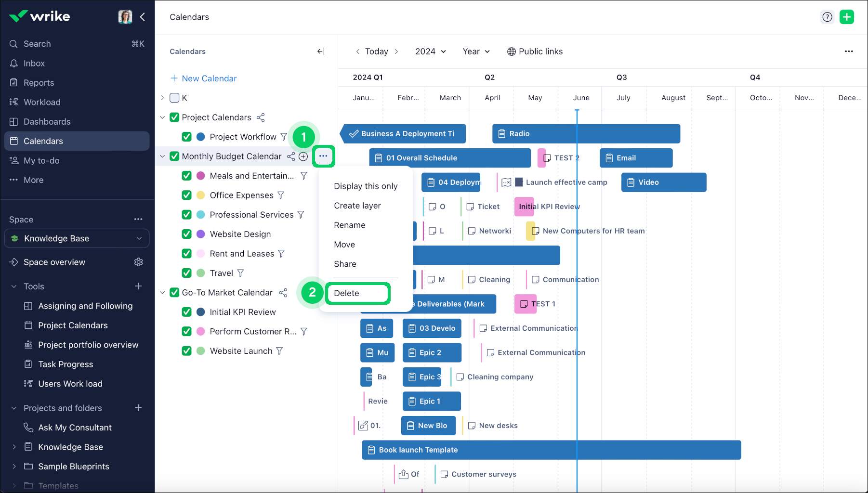Open Public links
Image resolution: width=868 pixels, height=493 pixels.
pos(535,52)
